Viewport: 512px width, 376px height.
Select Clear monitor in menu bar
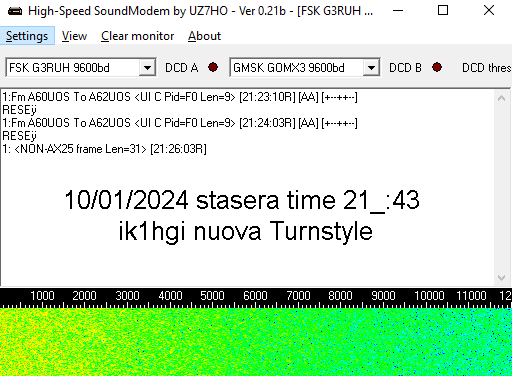[x=137, y=36]
